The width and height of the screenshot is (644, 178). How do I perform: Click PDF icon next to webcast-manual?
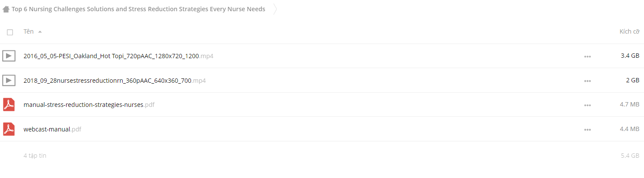[9, 129]
